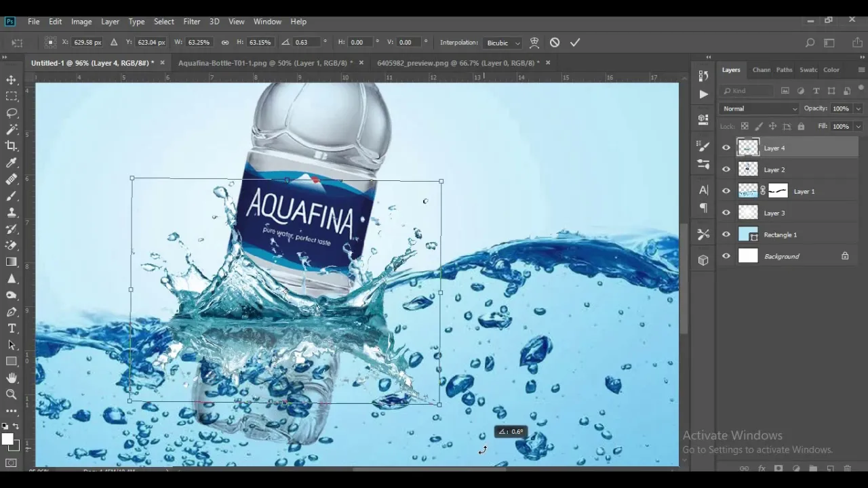Select the History Brush tool
This screenshot has width=868, height=488.
(x=12, y=229)
